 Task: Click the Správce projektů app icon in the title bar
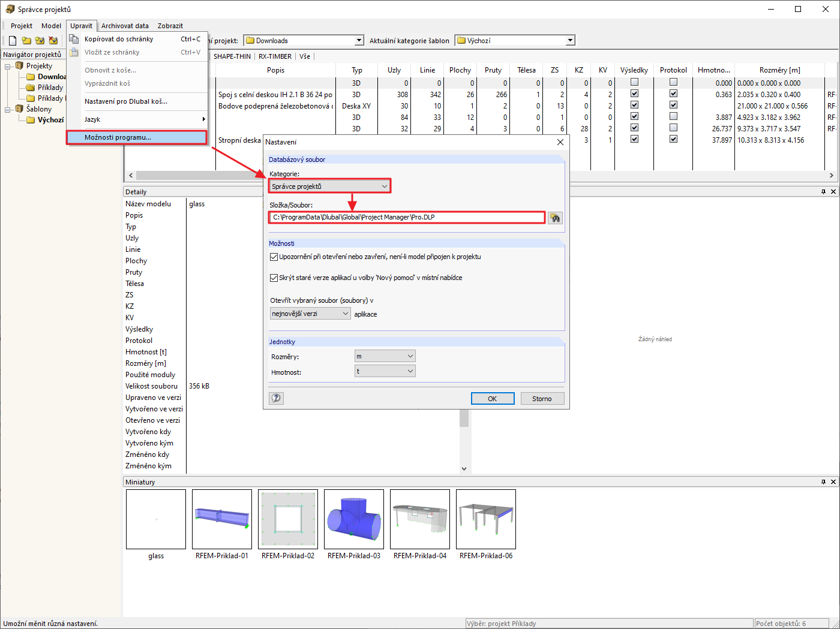click(x=10, y=9)
